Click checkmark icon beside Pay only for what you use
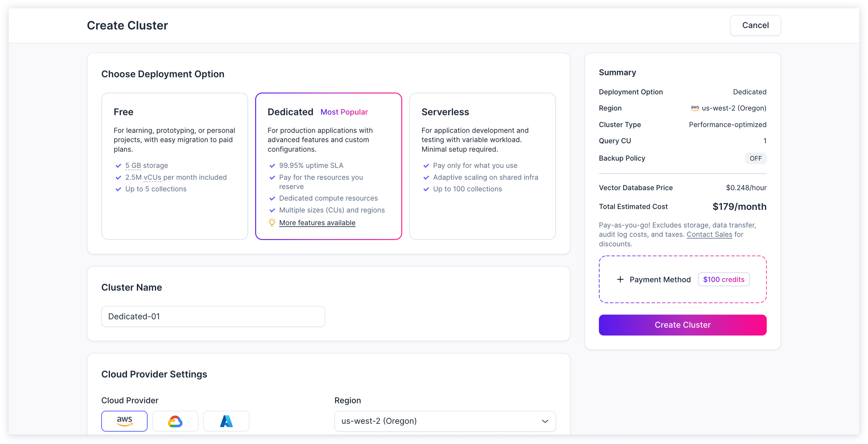868x444 pixels. pos(426,166)
